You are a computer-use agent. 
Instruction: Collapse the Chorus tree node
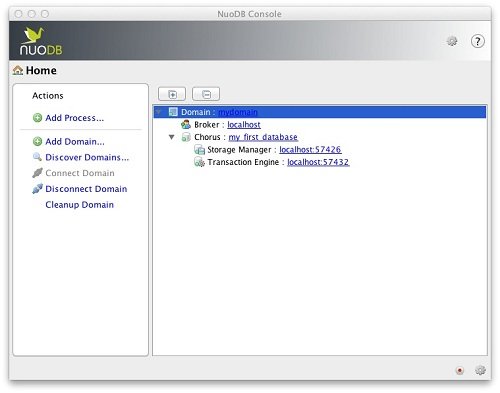click(172, 137)
